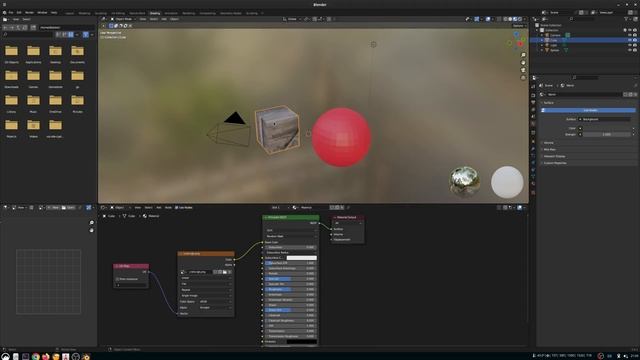Switch to the Animation workspace tab
The width and height of the screenshot is (640, 360).
pos(171,13)
